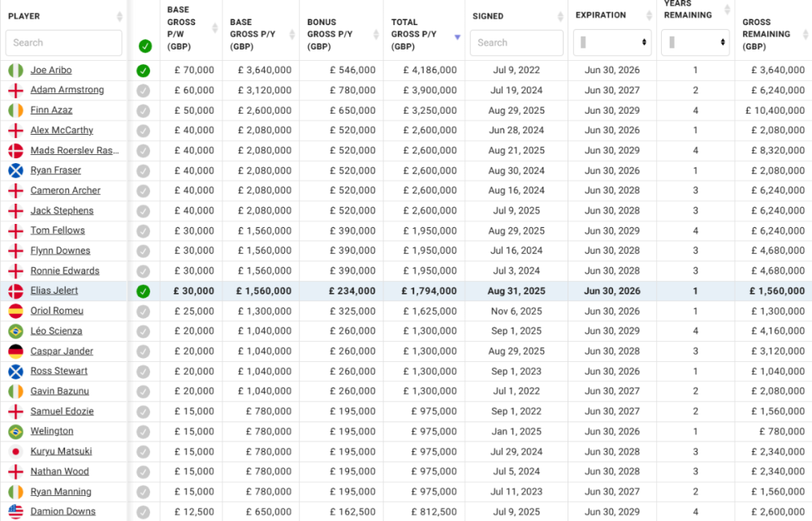Open Finn Azaz's player link
The width and height of the screenshot is (812, 521).
point(51,110)
